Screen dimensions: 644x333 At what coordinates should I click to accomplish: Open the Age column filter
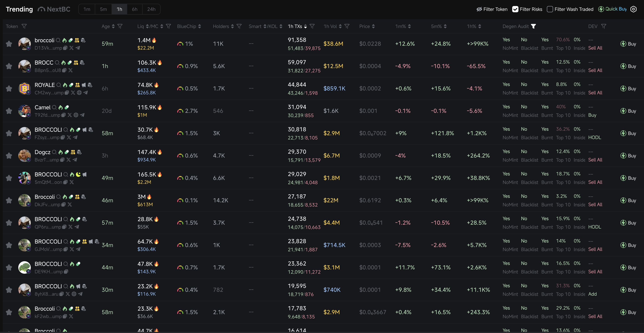tap(120, 26)
